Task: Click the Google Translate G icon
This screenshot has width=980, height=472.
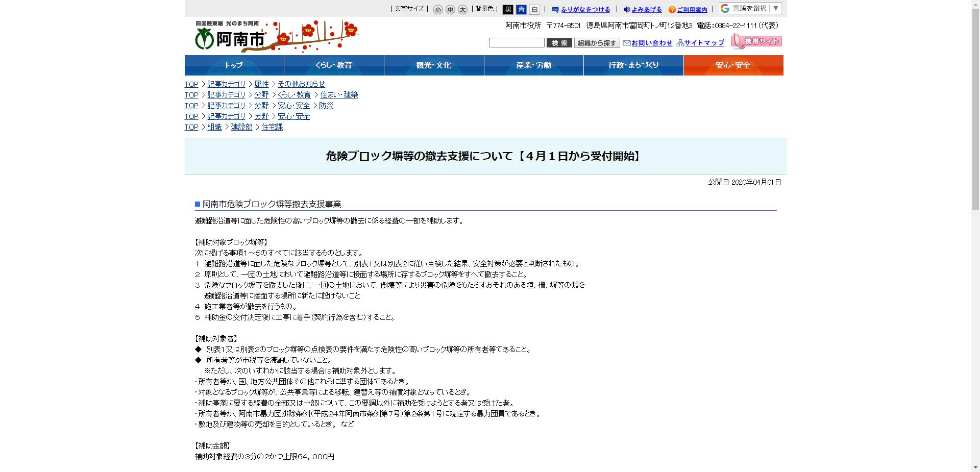Action: pos(724,8)
